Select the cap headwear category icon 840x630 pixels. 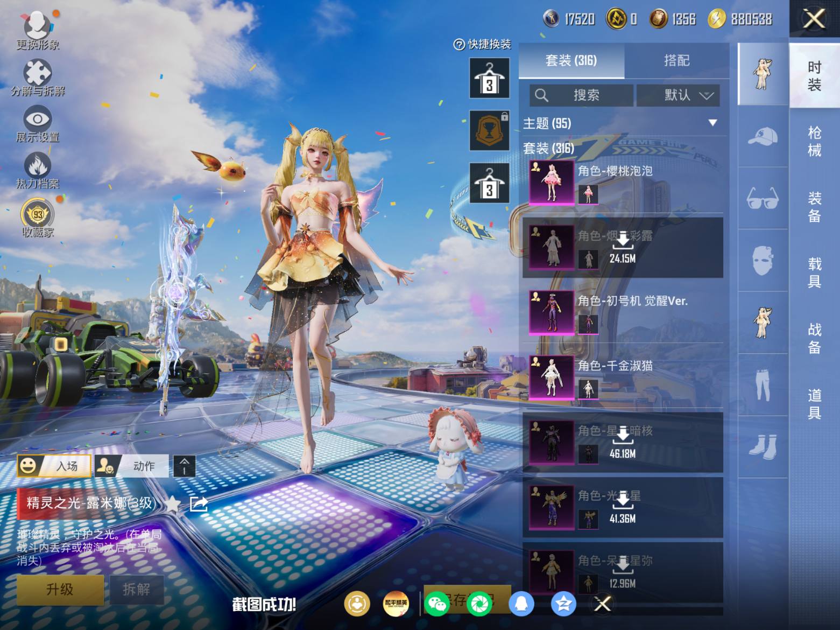pos(763,137)
